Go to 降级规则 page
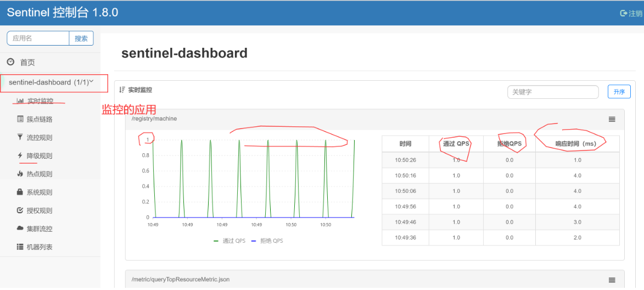This screenshot has height=290, width=644. coord(40,155)
